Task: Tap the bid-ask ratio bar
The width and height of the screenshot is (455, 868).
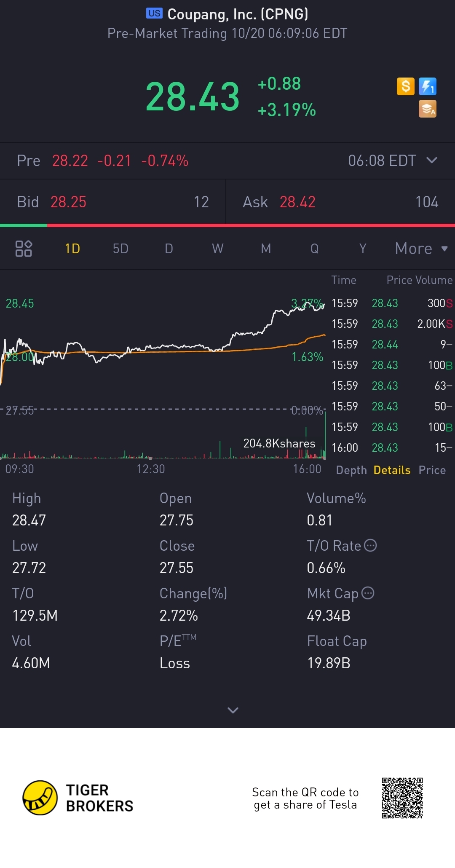Action: pyautogui.click(x=227, y=225)
